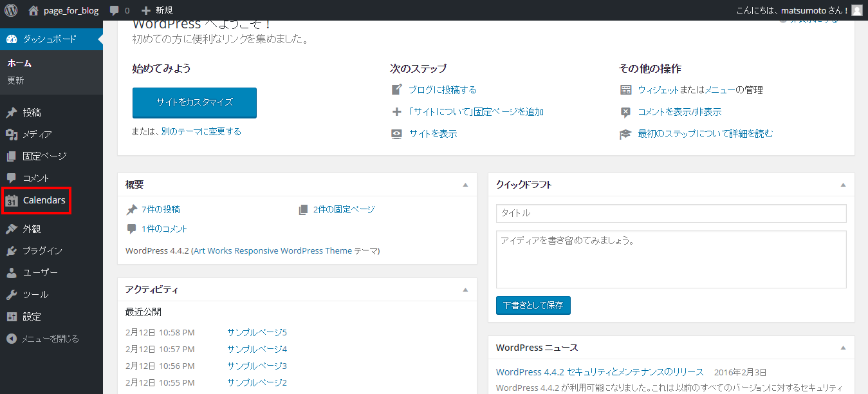Click the WordPress logo icon

11,10
